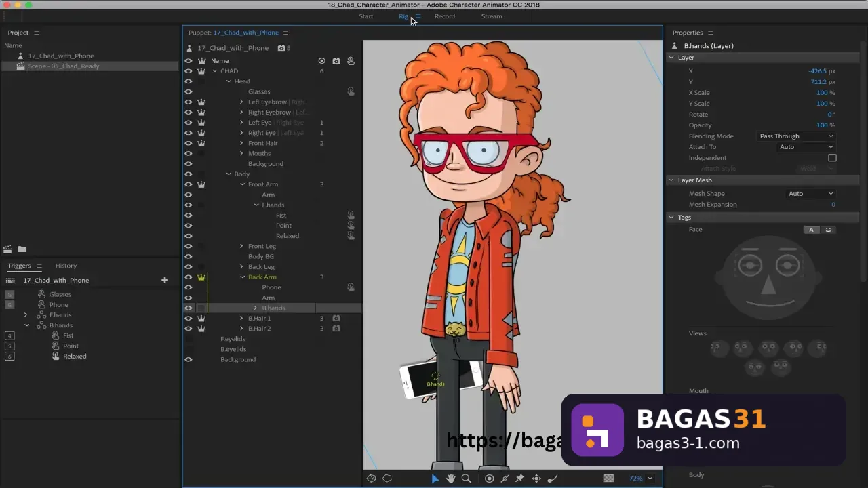The image size is (868, 488).
Task: Expand the Mouths group
Action: coord(241,153)
